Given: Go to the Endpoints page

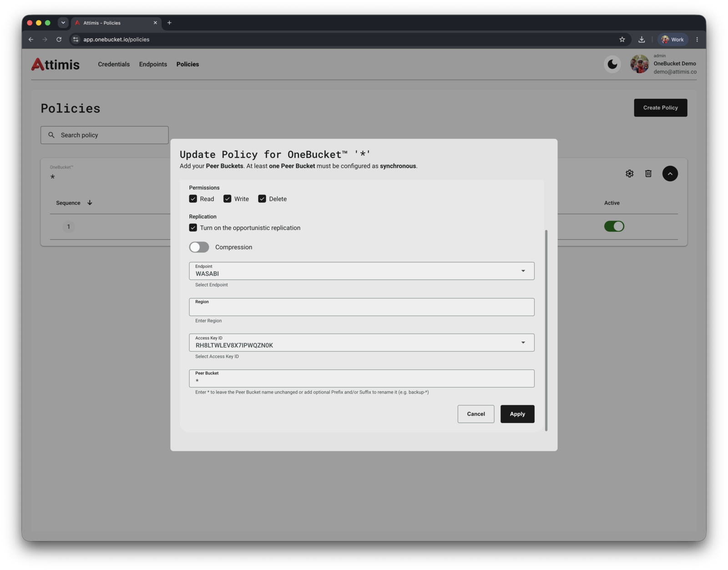Looking at the screenshot, I should 153,64.
